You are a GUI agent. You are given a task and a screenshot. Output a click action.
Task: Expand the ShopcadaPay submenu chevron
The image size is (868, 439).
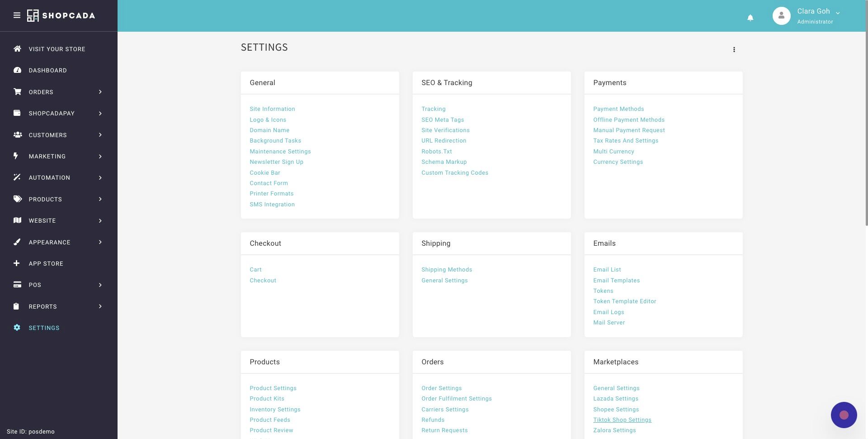click(x=100, y=113)
